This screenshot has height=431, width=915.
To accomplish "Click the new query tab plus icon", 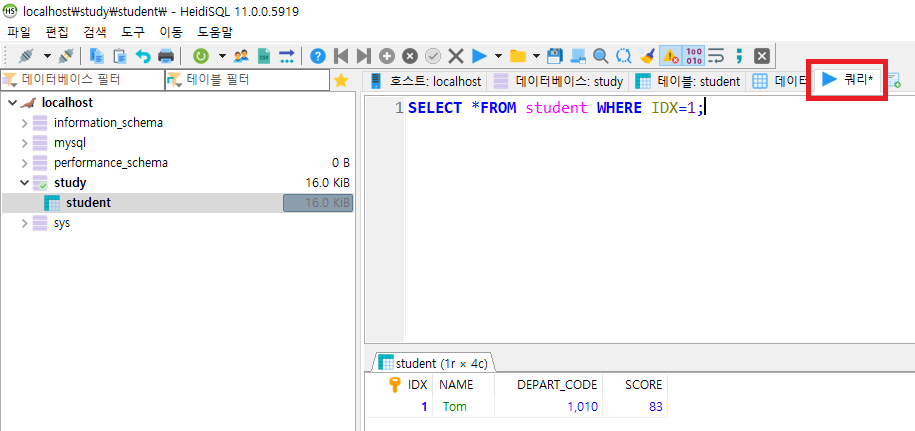I will point(893,81).
